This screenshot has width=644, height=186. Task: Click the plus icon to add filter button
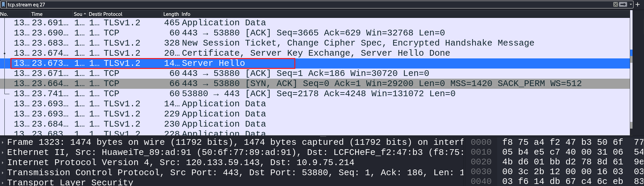point(638,4)
